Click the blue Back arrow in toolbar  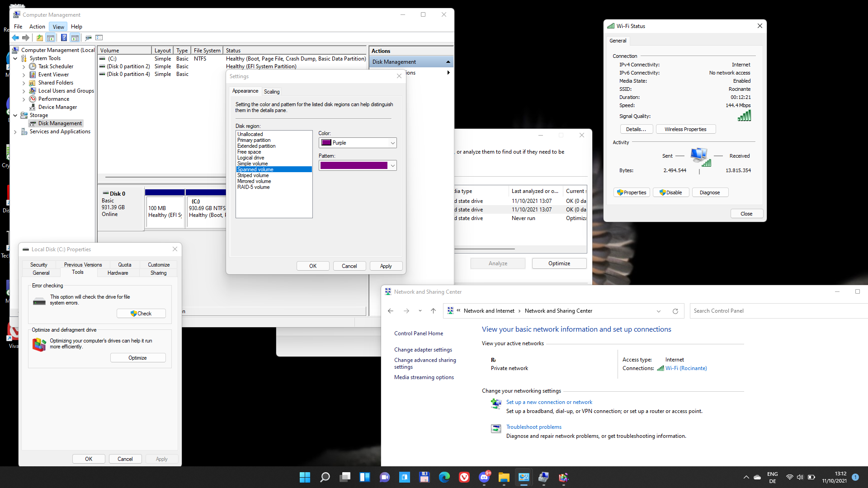pyautogui.click(x=16, y=38)
